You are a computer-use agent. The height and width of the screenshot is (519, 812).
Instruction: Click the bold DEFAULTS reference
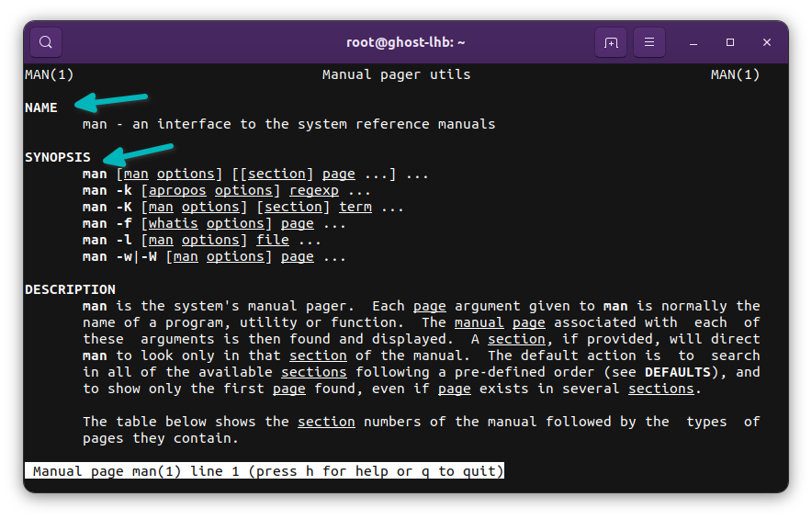tap(678, 372)
